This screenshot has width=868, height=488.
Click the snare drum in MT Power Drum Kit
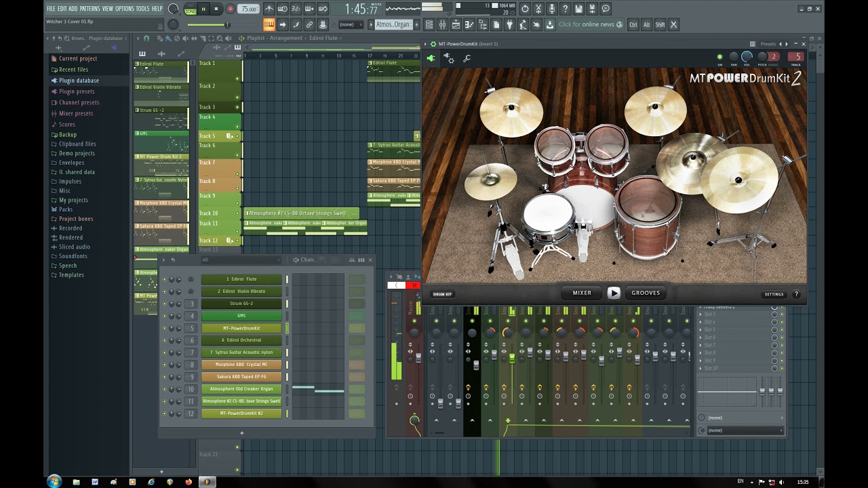pos(548,216)
